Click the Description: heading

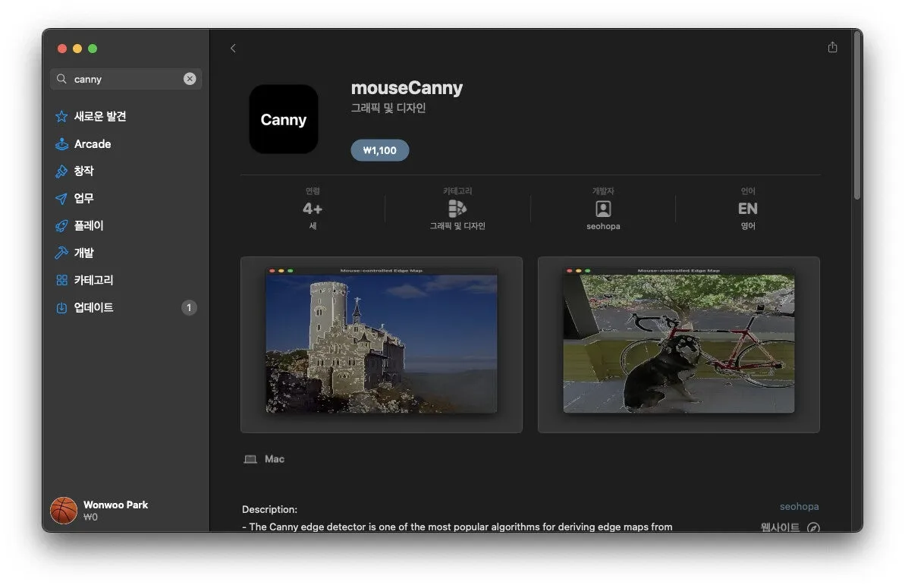pyautogui.click(x=269, y=510)
